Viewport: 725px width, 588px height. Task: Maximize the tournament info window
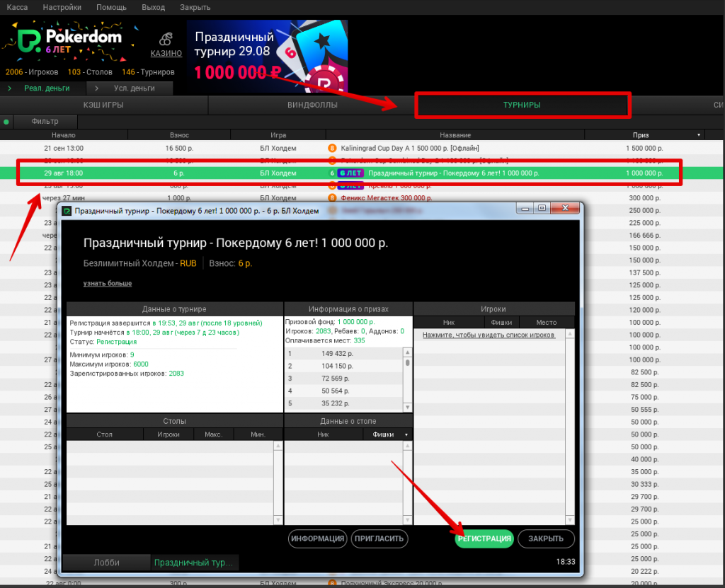(x=542, y=209)
